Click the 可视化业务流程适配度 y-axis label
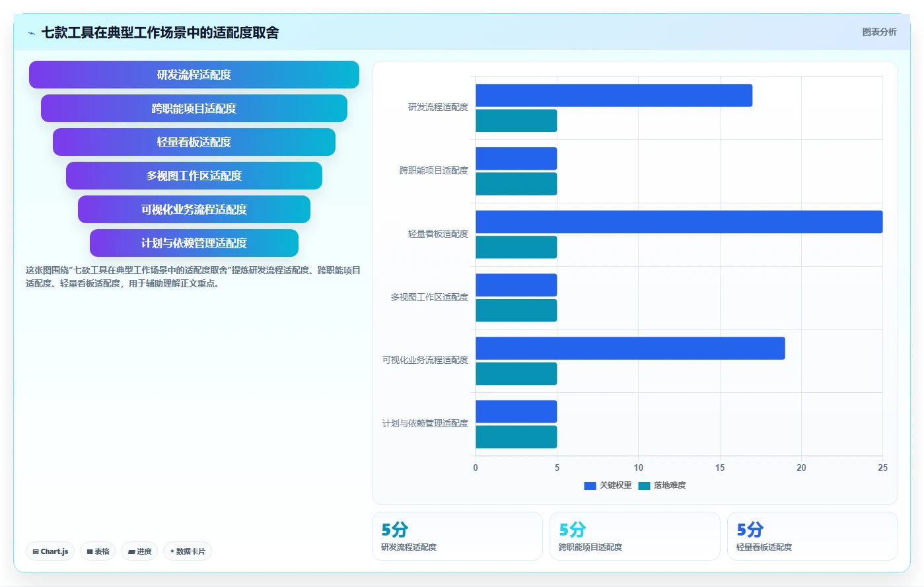 click(425, 360)
